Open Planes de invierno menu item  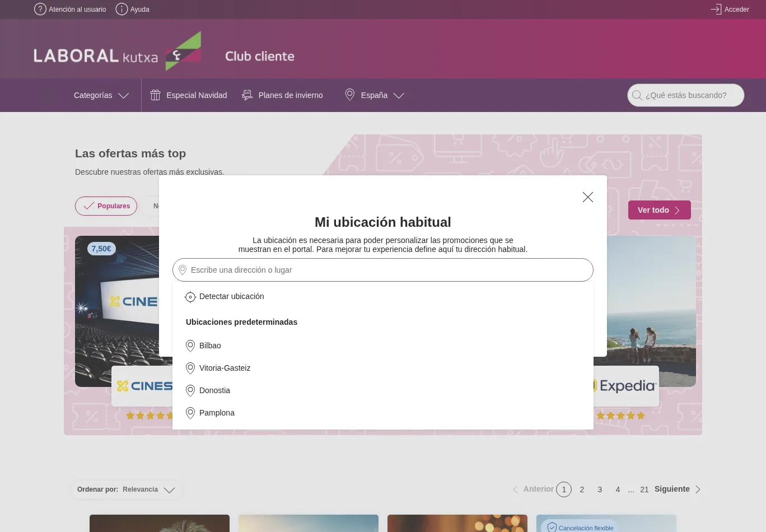[282, 95]
